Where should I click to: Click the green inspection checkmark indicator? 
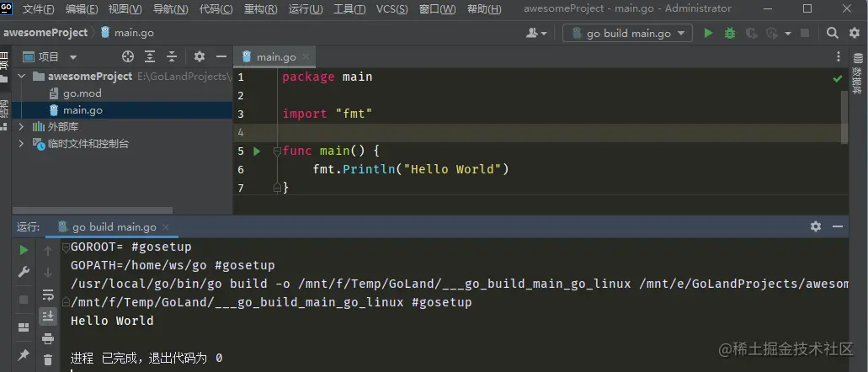tap(838, 79)
